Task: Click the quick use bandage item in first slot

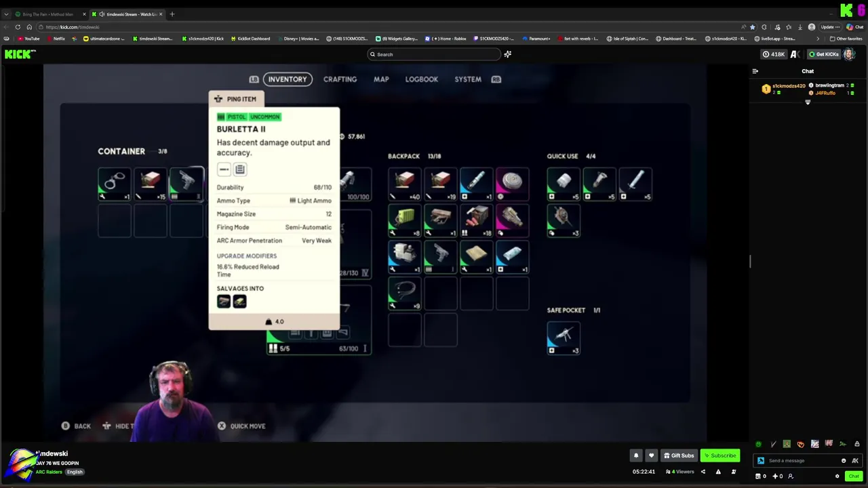Action: [x=564, y=184]
